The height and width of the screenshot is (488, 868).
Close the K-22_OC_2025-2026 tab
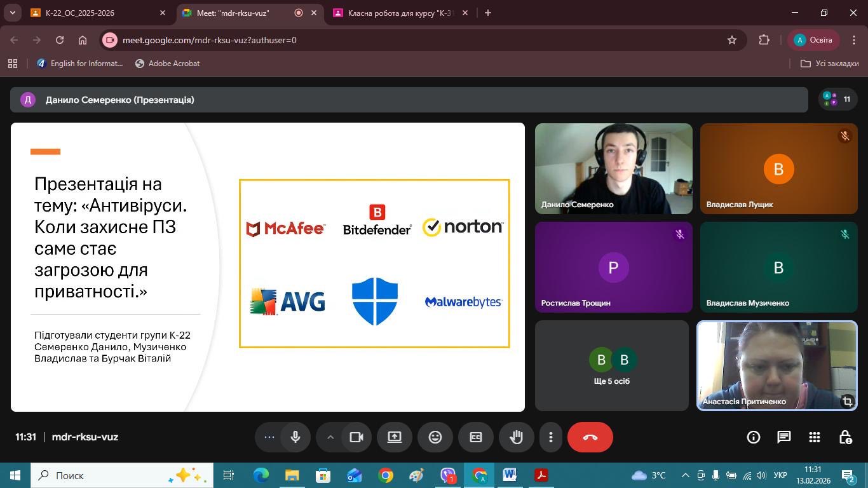[163, 13]
